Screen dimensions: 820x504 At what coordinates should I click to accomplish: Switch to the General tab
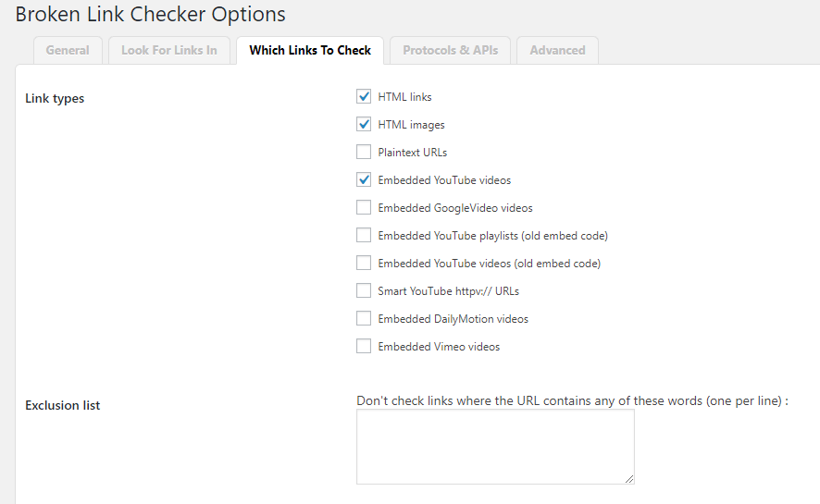(x=68, y=50)
